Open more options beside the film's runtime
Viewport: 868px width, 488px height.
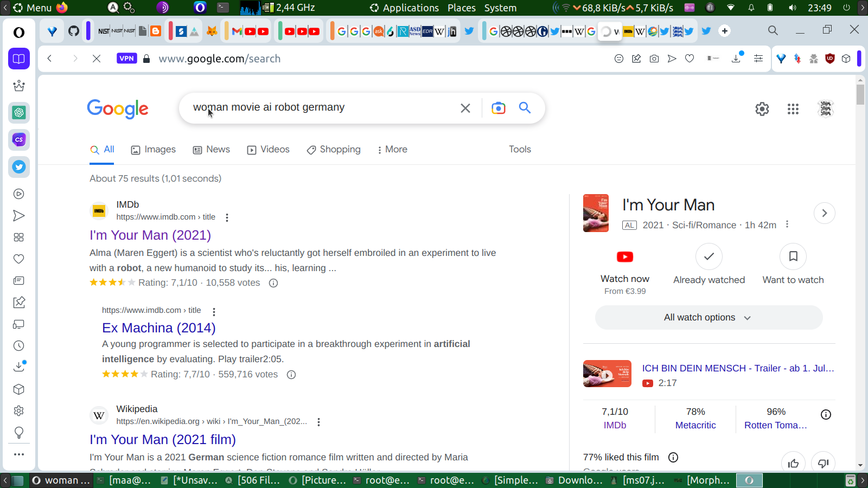[x=787, y=224]
